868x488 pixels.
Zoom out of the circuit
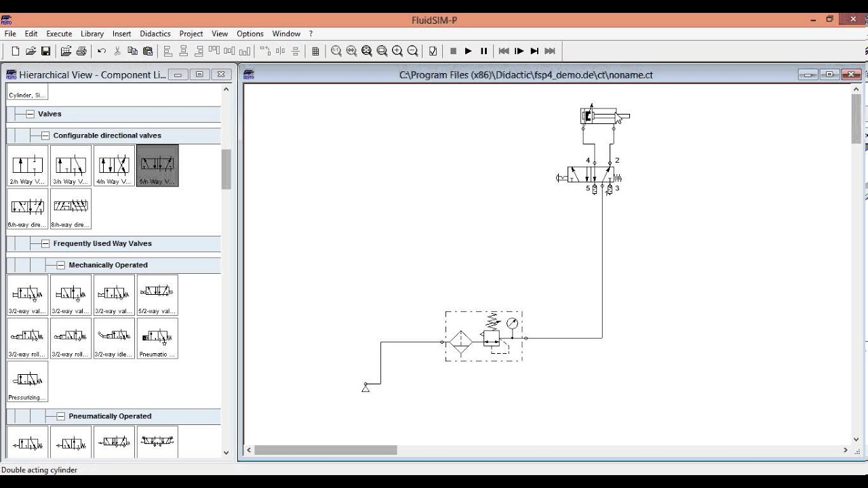click(x=412, y=51)
